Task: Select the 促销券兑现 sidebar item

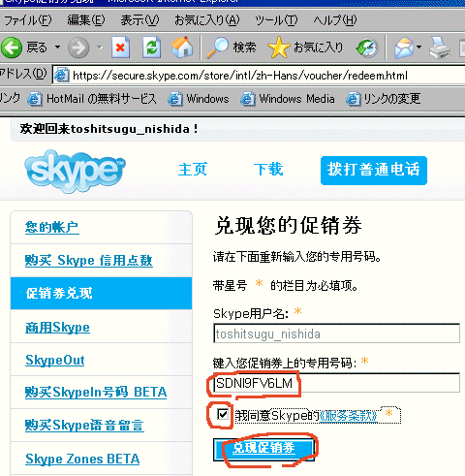Action: (x=101, y=293)
